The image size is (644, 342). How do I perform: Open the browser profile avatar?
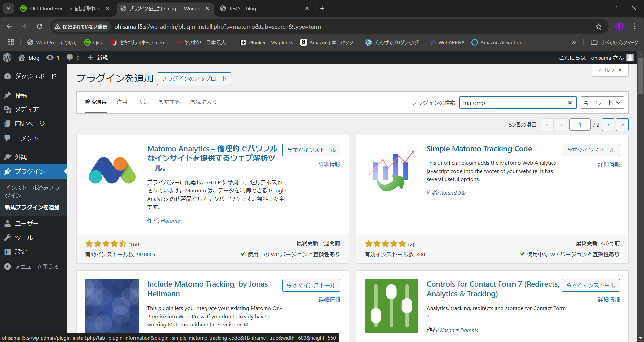point(620,26)
